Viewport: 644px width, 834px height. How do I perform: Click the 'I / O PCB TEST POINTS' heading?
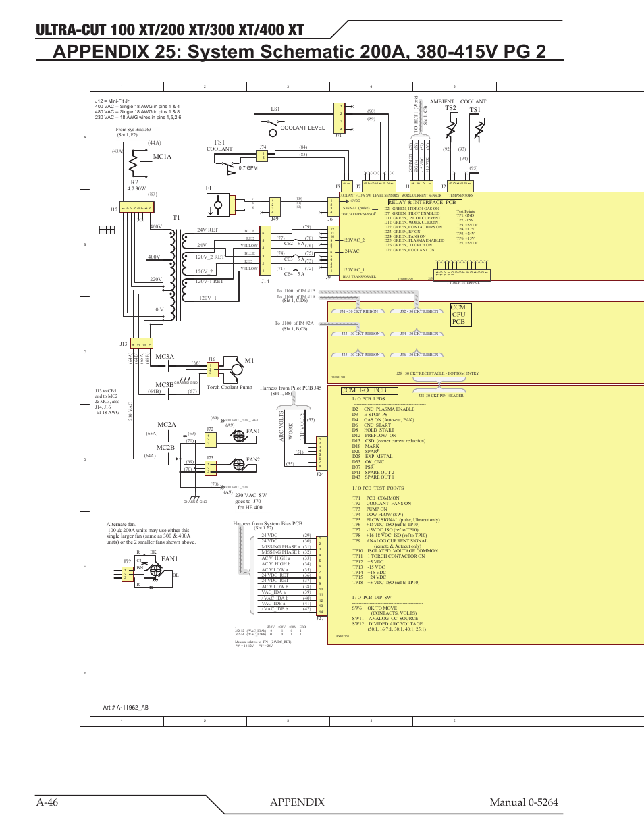(x=378, y=488)
